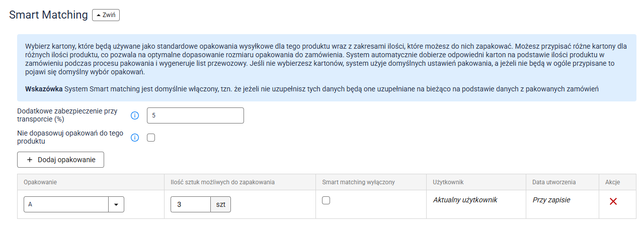Click the packaging select field showing 'A'
The image size is (644, 240).
(66, 204)
